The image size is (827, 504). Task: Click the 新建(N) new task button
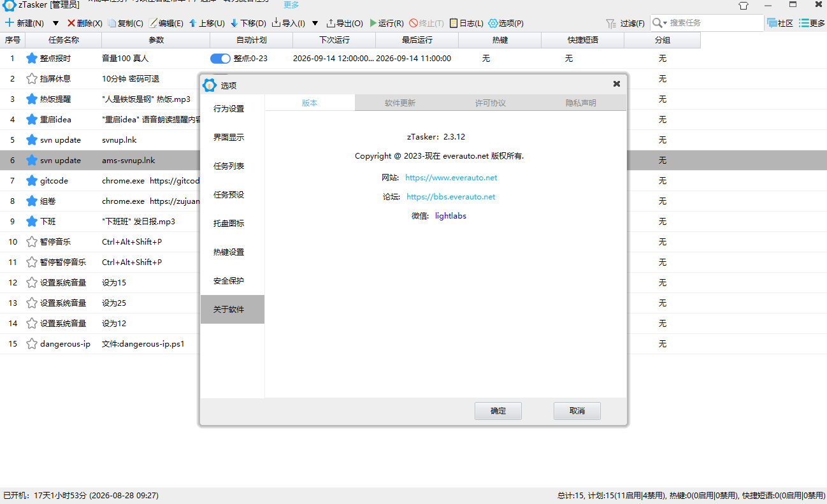coord(24,23)
